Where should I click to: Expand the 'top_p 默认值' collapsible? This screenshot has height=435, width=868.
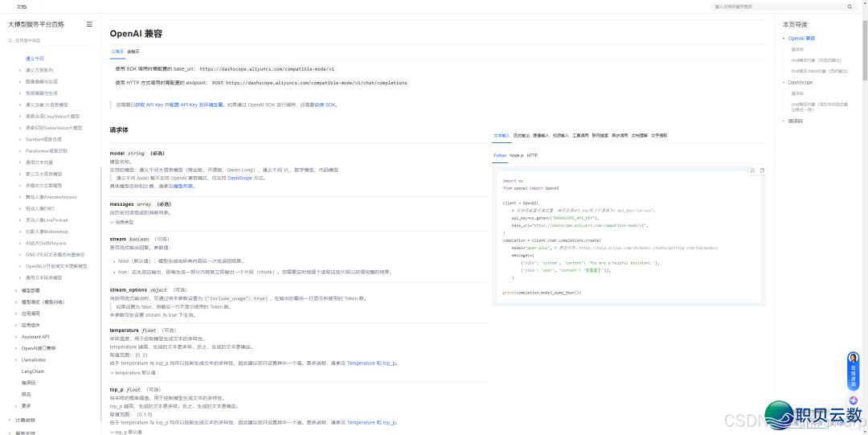(126, 432)
